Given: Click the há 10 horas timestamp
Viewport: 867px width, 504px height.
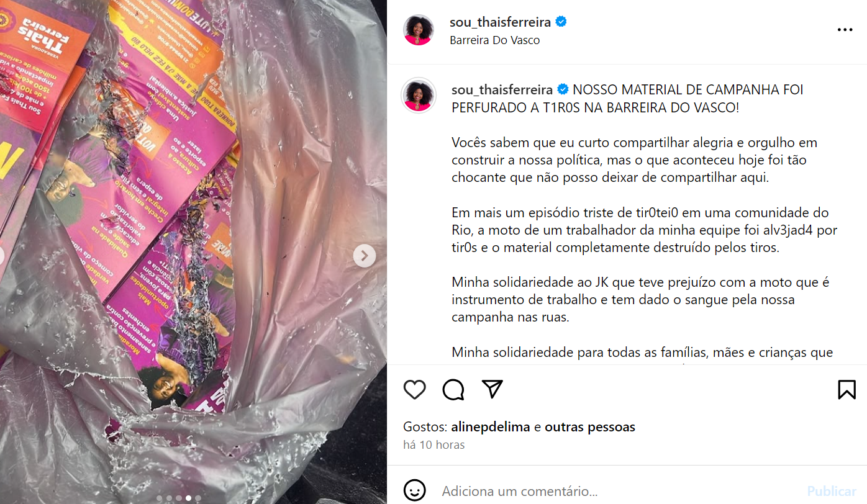Looking at the screenshot, I should click(x=433, y=445).
